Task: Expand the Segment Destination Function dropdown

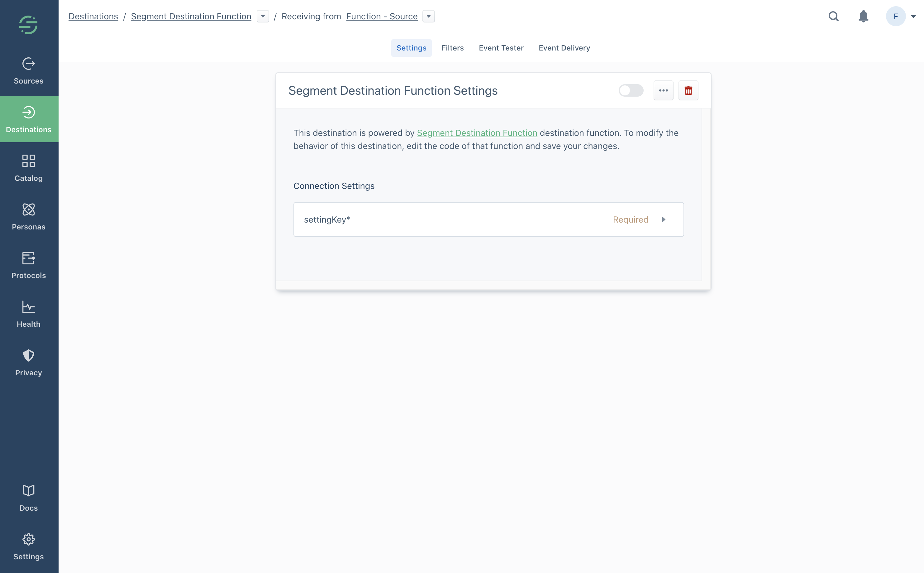Action: [262, 16]
